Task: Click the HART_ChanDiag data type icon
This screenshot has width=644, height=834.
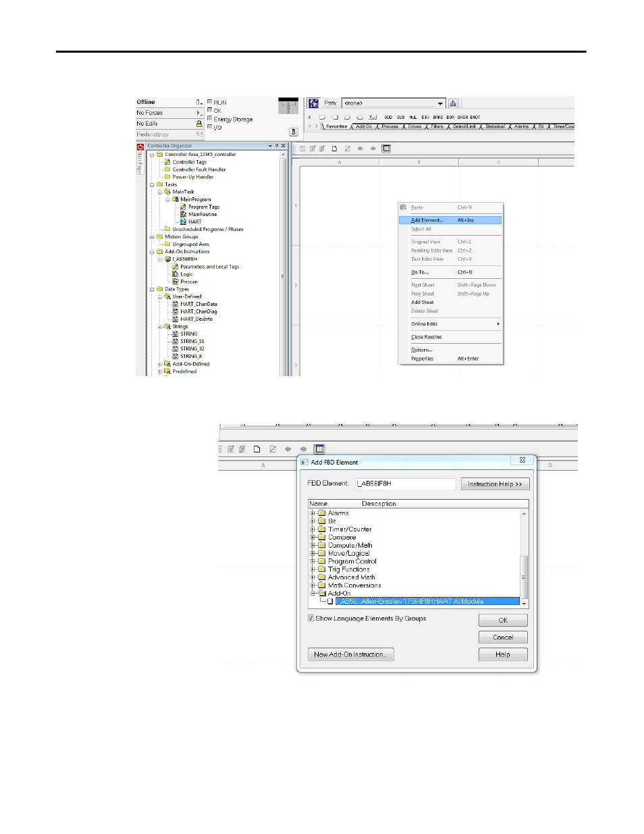Action: click(x=176, y=311)
